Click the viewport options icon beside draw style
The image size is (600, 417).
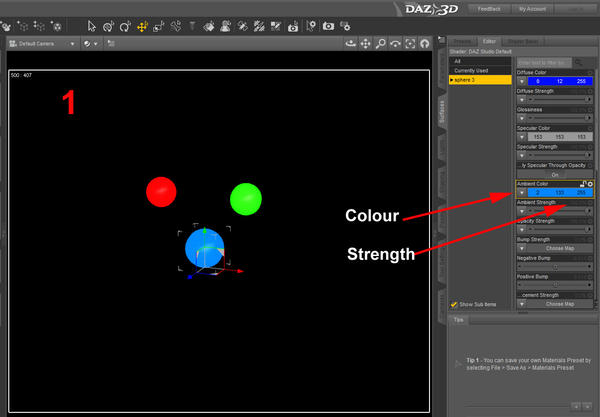[x=111, y=44]
